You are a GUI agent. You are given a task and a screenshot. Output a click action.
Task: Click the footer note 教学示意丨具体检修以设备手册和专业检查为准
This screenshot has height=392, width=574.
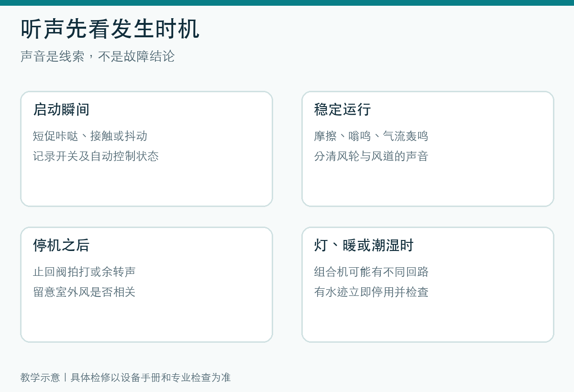(126, 378)
